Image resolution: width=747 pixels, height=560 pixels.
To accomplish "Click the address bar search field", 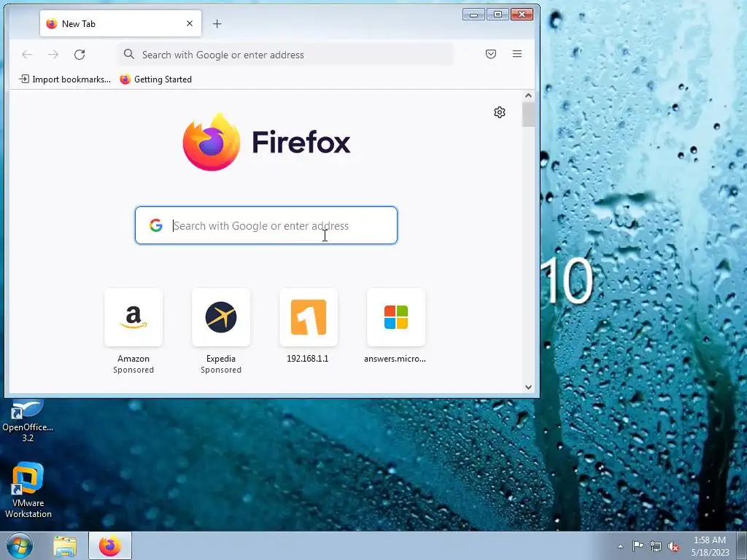I will tap(286, 54).
